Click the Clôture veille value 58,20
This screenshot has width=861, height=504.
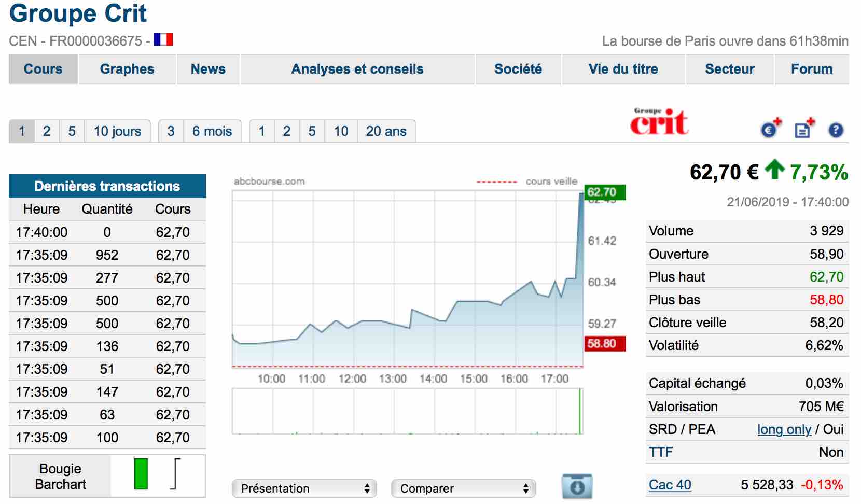click(827, 323)
